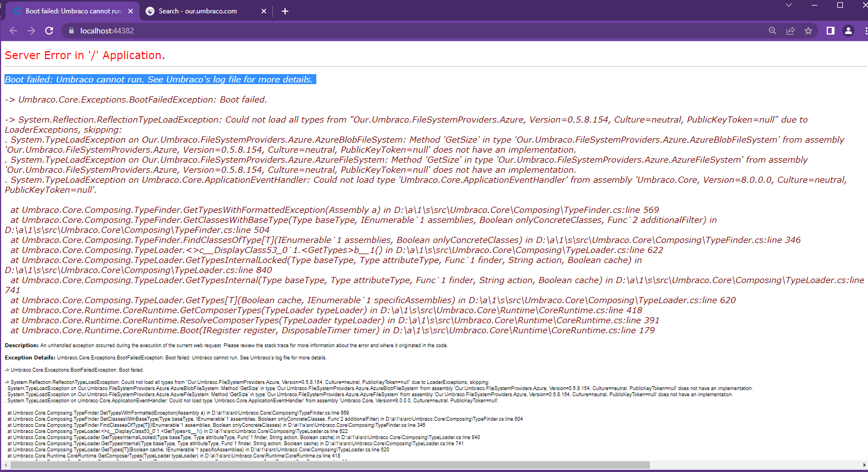
Task: Open the Chrome profile avatar menu
Action: pos(848,31)
